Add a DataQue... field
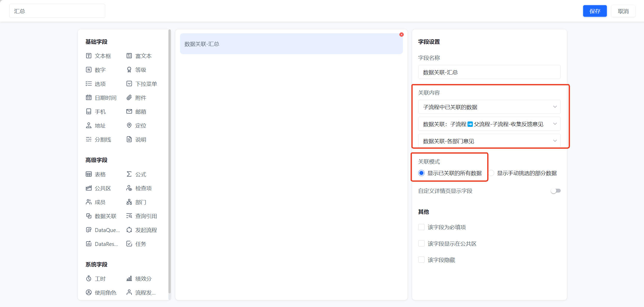The height and width of the screenshot is (307, 644). pos(103,230)
